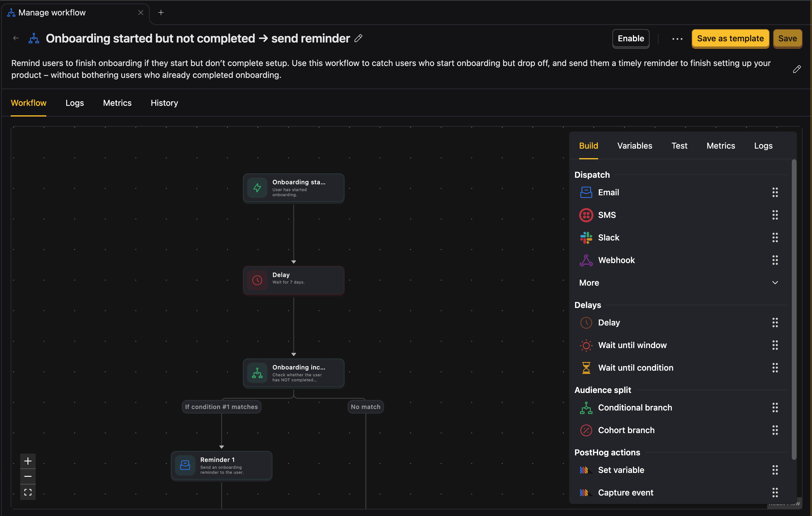Select the Delay node waiting 7 days
The height and width of the screenshot is (516, 812).
tap(293, 280)
